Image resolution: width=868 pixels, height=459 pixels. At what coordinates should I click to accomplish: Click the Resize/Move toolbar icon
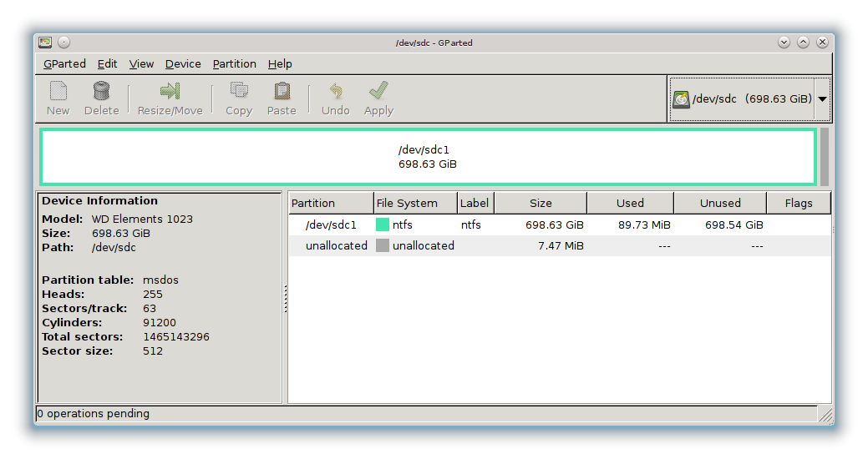point(170,91)
